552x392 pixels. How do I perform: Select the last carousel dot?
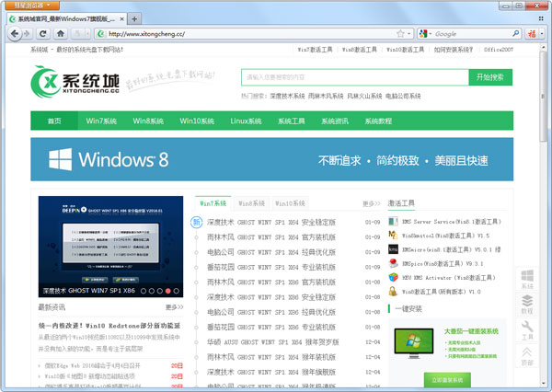click(x=177, y=291)
